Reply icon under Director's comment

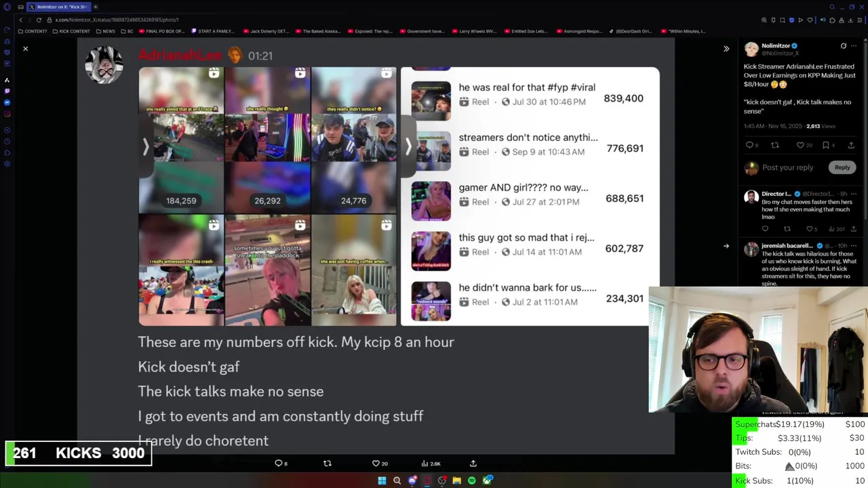point(766,229)
